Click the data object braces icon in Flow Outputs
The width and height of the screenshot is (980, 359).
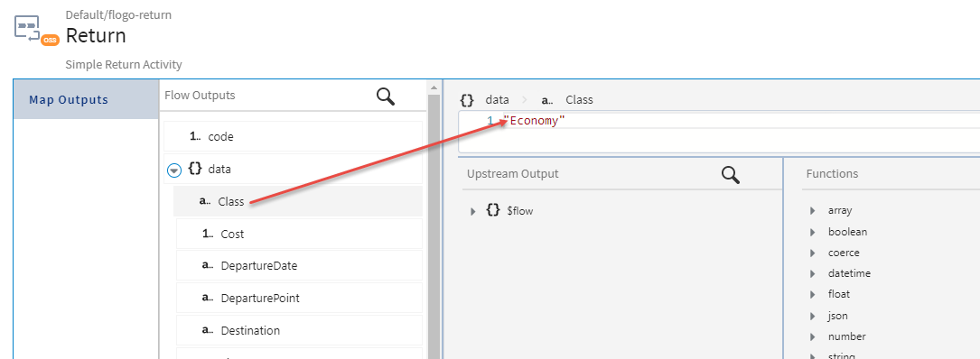[195, 169]
